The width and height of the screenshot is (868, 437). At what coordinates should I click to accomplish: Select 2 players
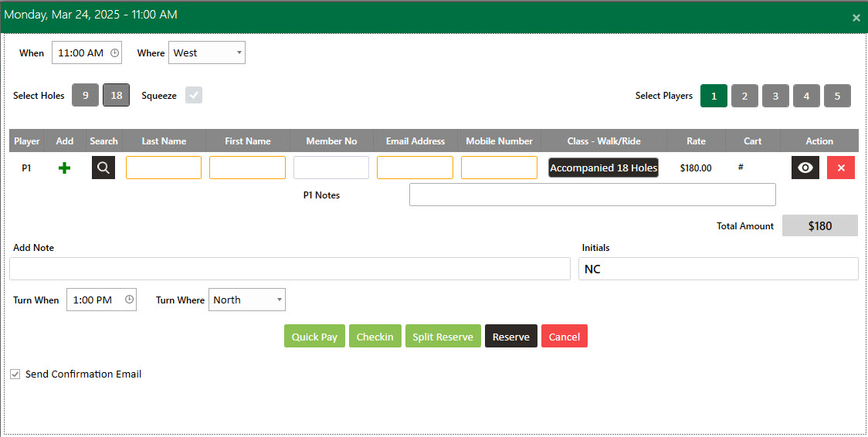[744, 96]
